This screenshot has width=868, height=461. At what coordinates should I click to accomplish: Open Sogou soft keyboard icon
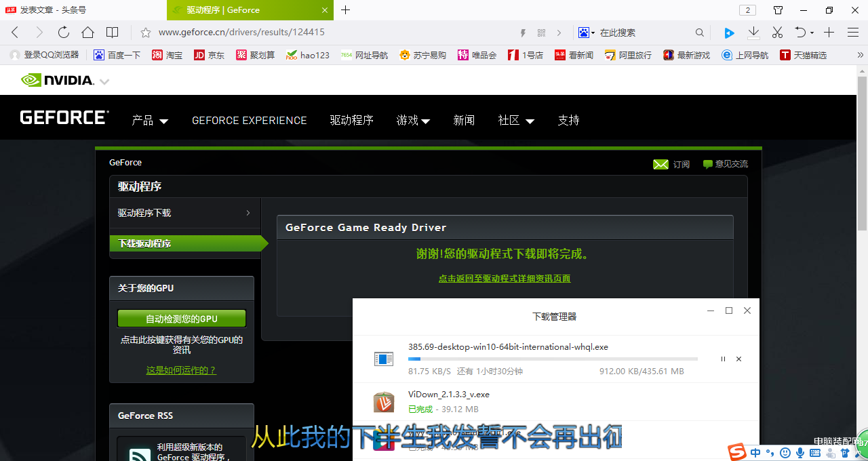[816, 453]
